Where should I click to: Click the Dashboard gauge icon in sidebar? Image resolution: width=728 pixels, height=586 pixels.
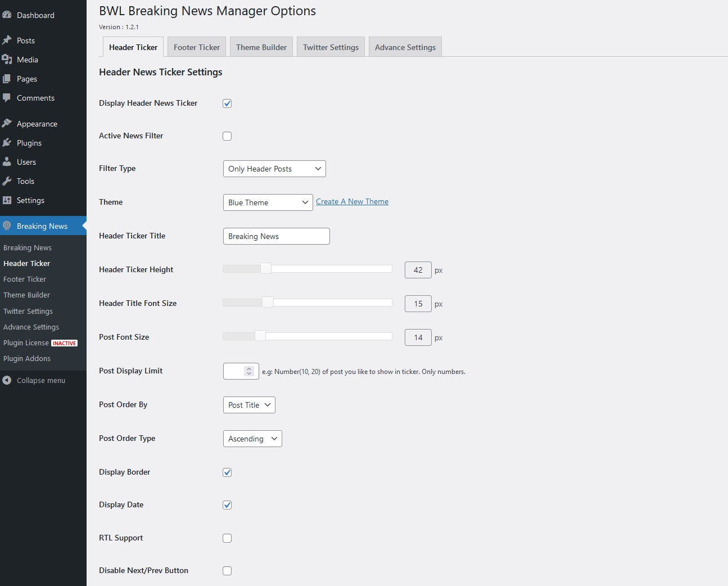click(x=7, y=15)
